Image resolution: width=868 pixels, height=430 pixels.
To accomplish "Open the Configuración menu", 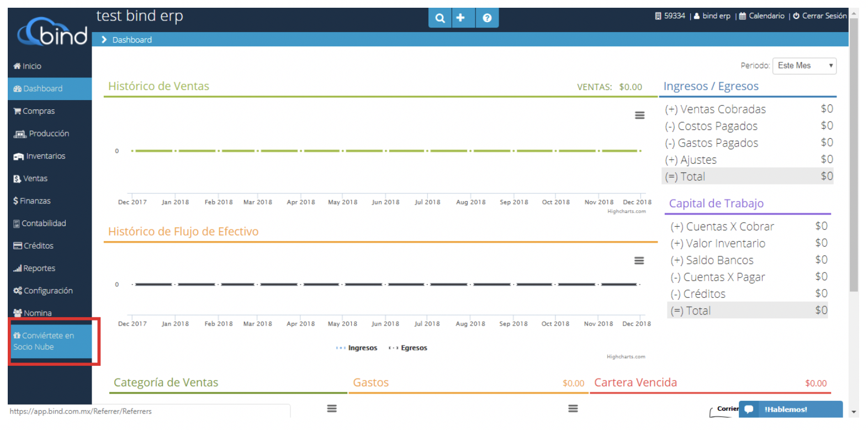I will 50,291.
